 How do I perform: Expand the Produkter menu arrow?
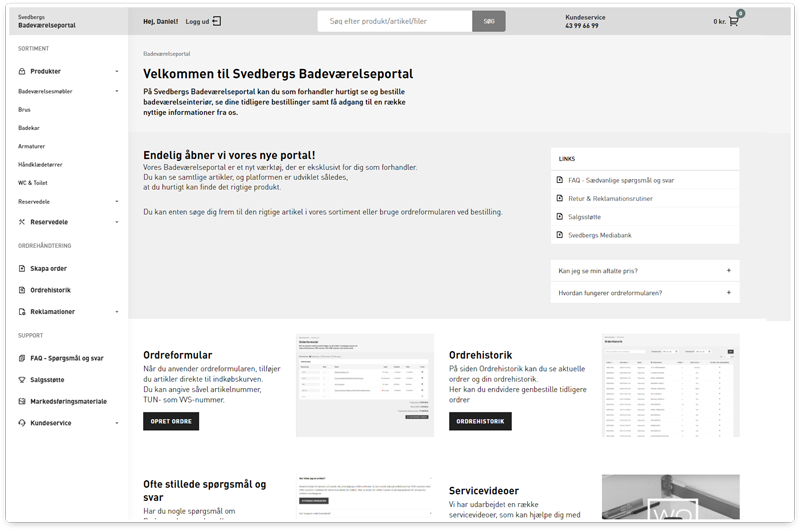tap(117, 71)
